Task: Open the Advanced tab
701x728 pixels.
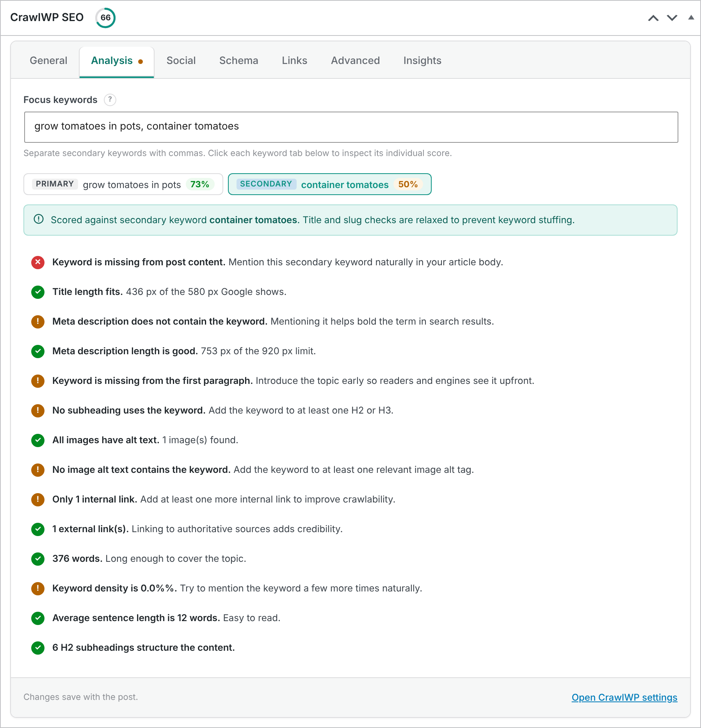Action: point(356,60)
